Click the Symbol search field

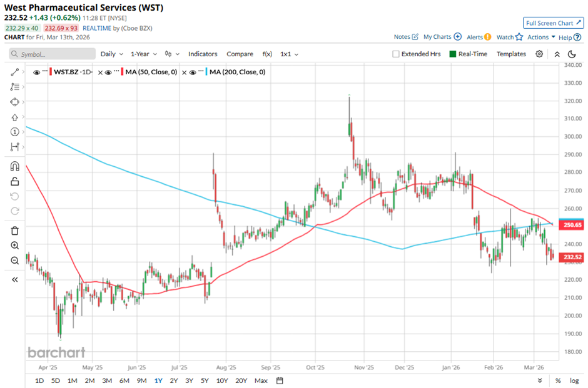point(53,54)
